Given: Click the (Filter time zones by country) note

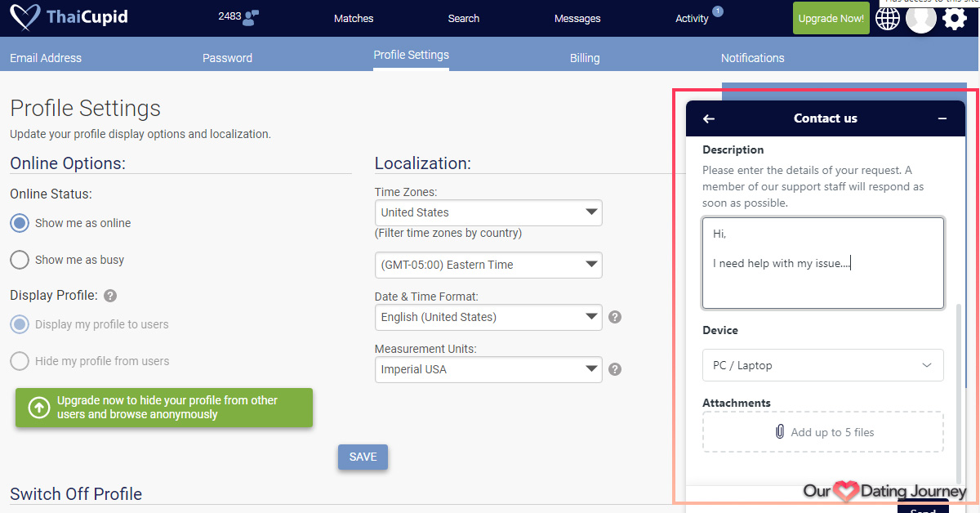Looking at the screenshot, I should pyautogui.click(x=448, y=233).
